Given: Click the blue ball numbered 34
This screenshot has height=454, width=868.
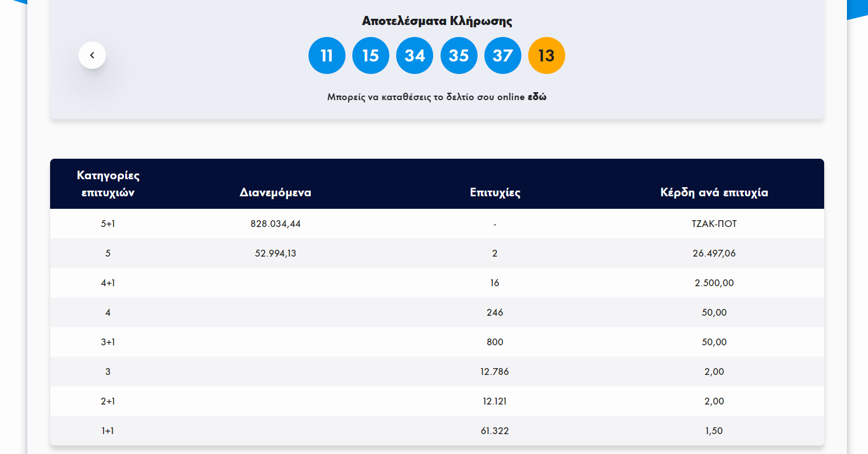Looking at the screenshot, I should point(414,56).
